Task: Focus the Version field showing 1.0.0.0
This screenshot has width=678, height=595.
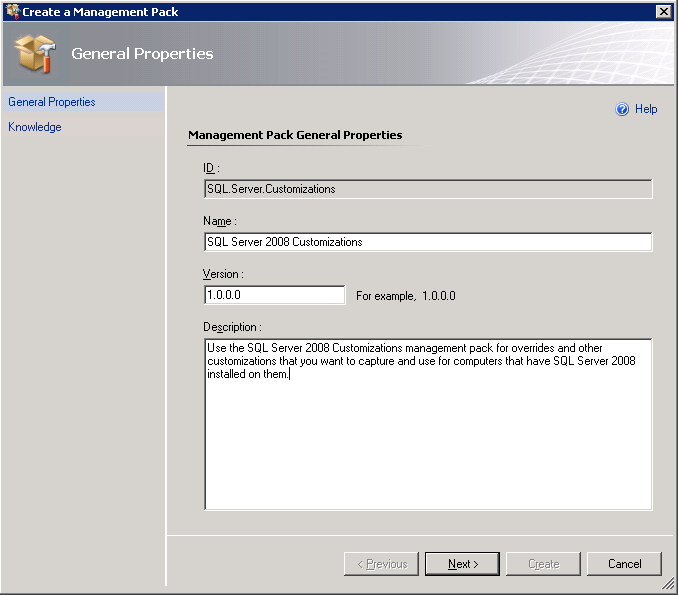Action: (x=275, y=295)
